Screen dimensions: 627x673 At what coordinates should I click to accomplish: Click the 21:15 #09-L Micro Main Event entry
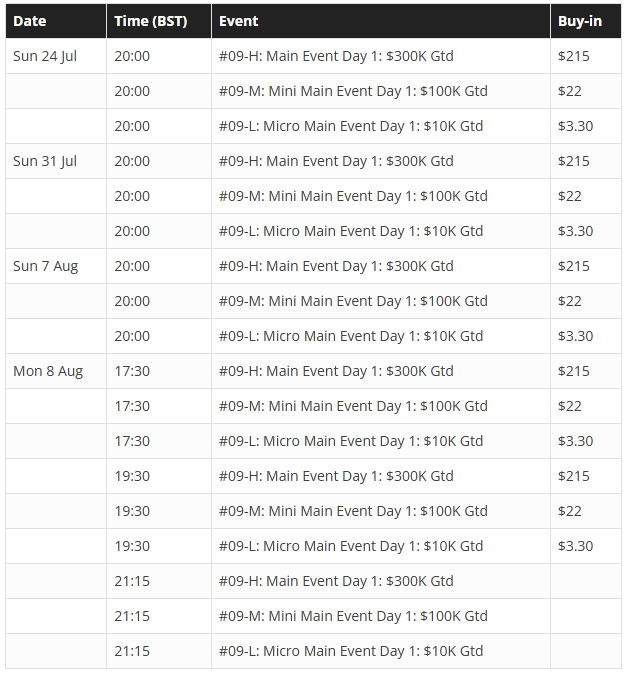351,651
